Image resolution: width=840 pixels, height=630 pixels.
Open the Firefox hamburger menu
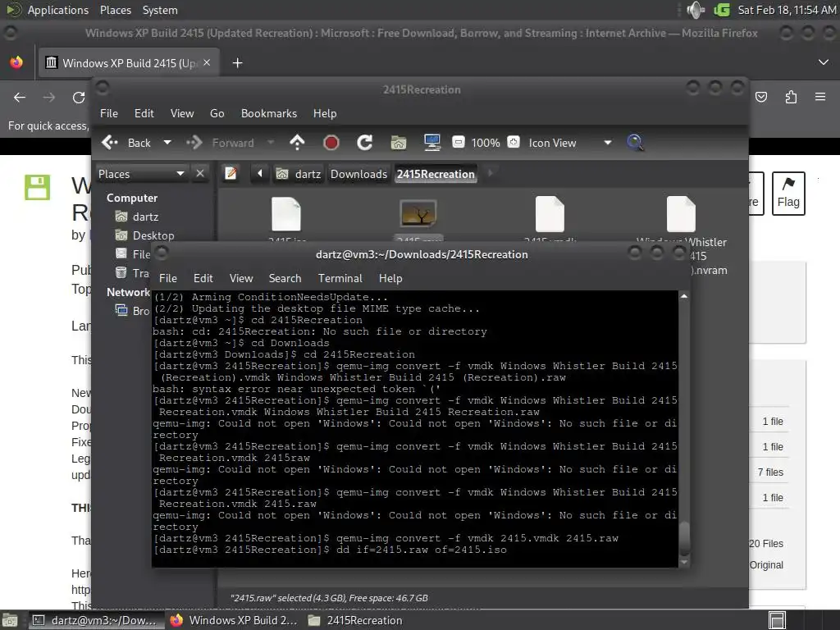[x=820, y=97]
